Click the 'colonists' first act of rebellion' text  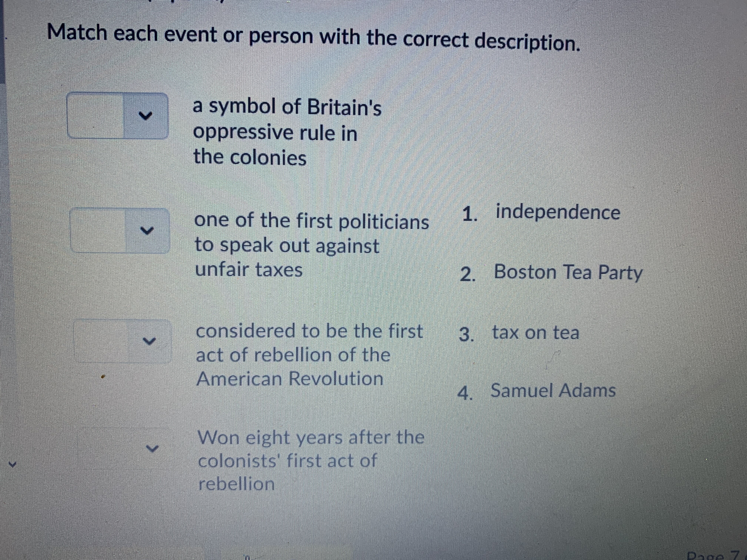point(287,460)
